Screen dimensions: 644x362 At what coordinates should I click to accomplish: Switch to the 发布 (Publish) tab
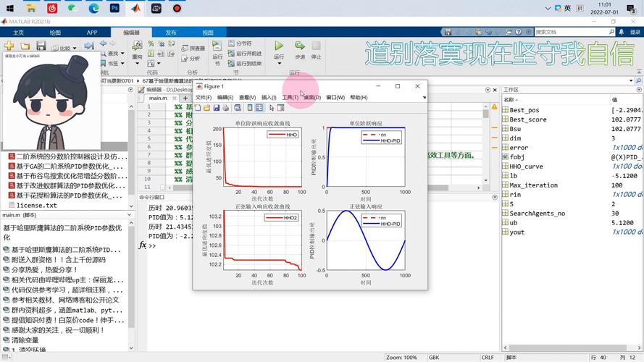(x=171, y=33)
